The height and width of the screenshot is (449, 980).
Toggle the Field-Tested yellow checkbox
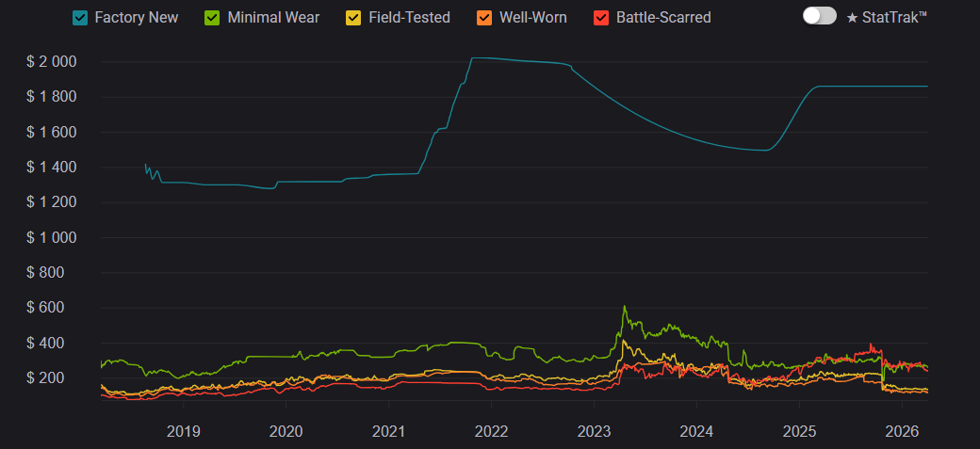click(x=353, y=18)
